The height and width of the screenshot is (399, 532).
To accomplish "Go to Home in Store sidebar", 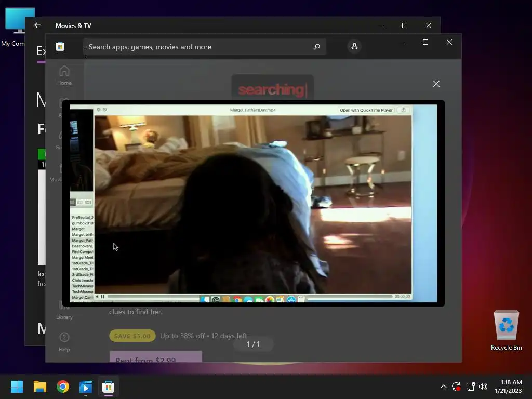I will tap(64, 75).
